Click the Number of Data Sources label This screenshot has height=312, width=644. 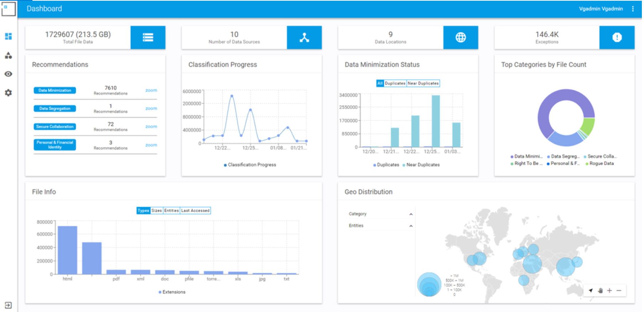pos(234,42)
